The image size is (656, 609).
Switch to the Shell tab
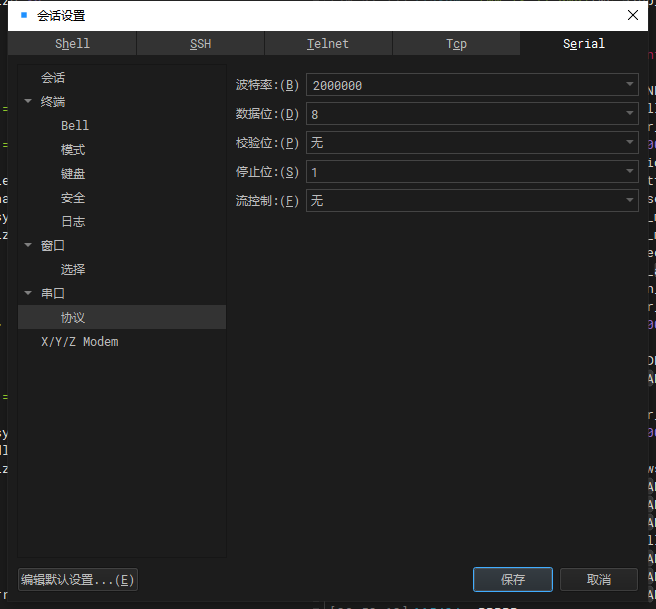(x=72, y=44)
